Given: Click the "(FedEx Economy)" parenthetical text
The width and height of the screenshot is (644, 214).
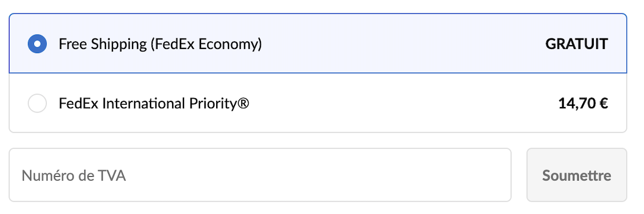Looking at the screenshot, I should [206, 44].
